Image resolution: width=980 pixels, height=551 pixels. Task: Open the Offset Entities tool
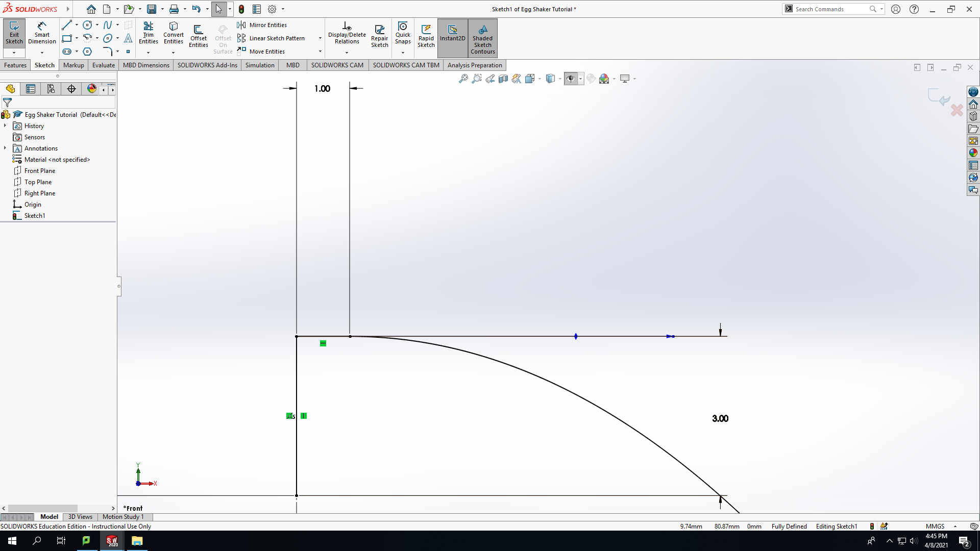click(x=199, y=36)
